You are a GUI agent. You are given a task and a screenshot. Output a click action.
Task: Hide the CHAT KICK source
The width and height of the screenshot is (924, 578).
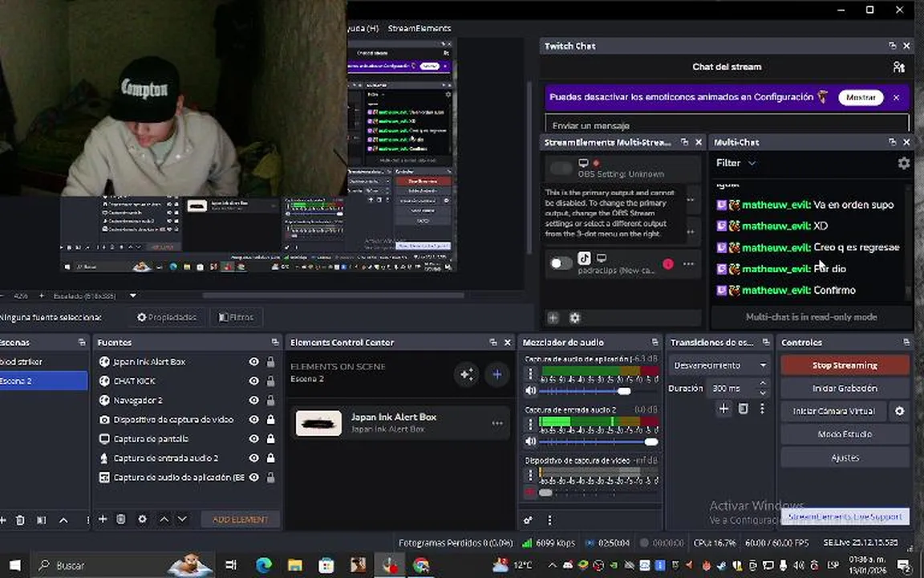[254, 381]
